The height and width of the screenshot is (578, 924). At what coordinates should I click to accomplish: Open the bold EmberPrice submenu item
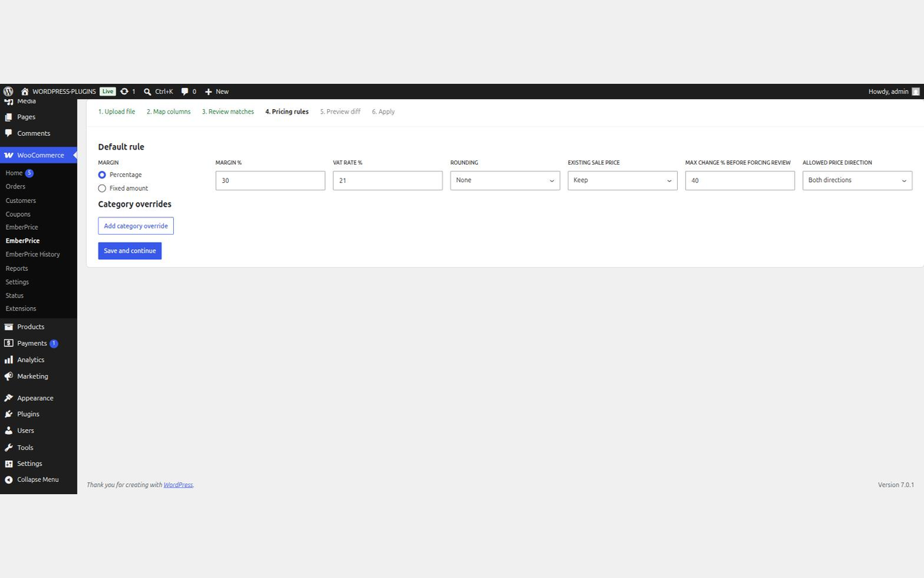coord(23,241)
